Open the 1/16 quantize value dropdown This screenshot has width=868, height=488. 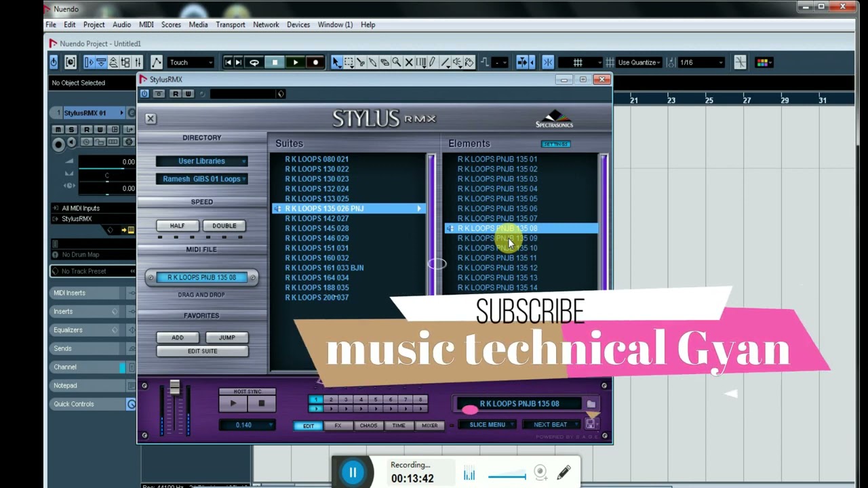pyautogui.click(x=701, y=62)
